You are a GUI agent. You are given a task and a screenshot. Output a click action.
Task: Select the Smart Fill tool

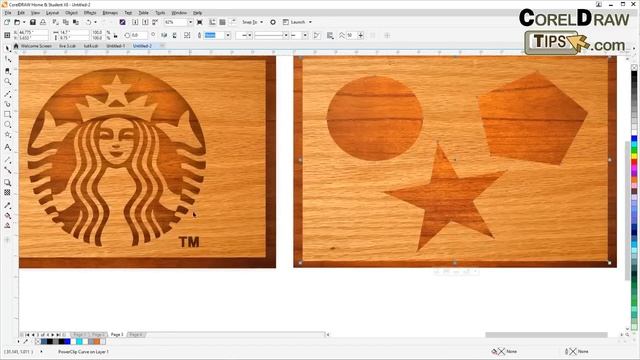point(8,226)
